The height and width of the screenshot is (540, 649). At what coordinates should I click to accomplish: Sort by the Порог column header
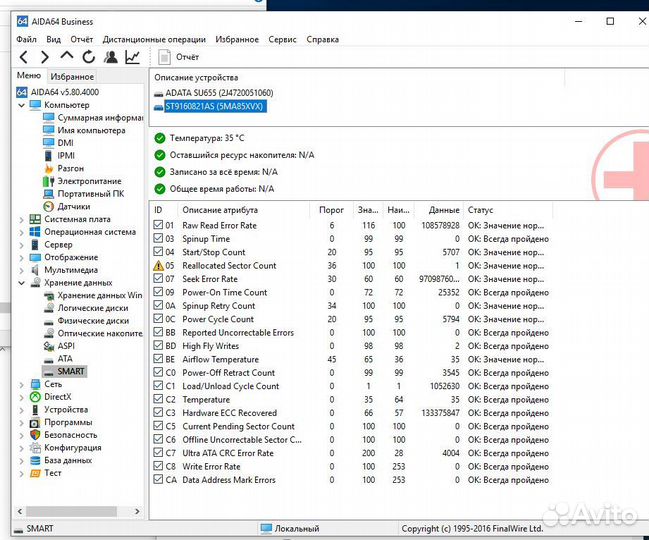(x=331, y=210)
